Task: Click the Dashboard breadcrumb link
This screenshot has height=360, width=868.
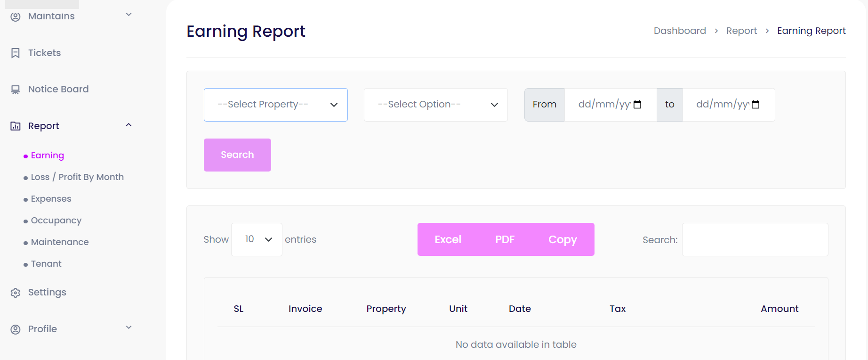Action: [680, 31]
